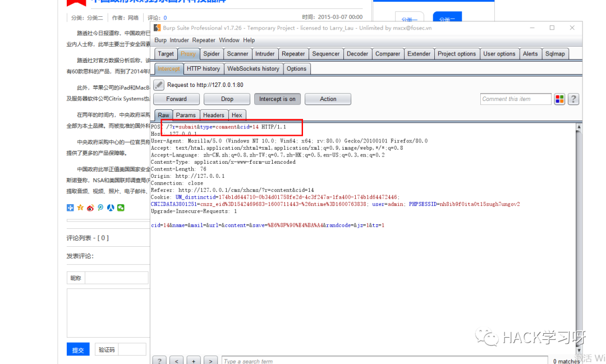
Task: Open the Burp menu
Action: pos(160,40)
